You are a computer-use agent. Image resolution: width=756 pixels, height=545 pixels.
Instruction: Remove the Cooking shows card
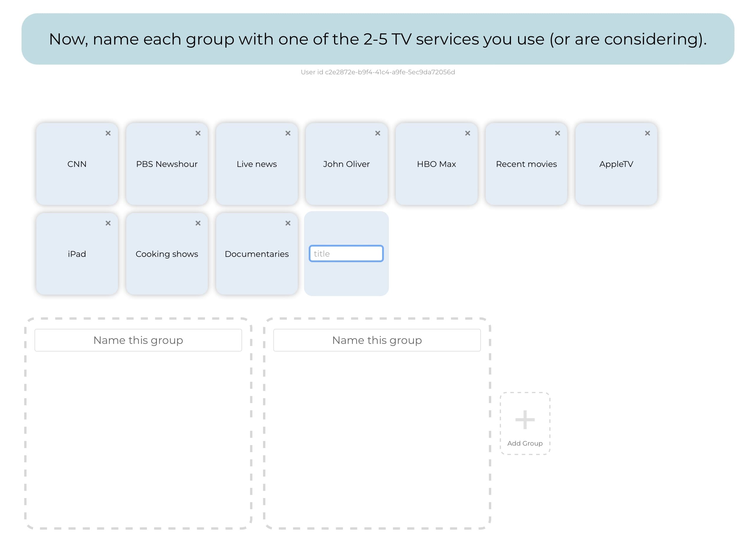[198, 223]
